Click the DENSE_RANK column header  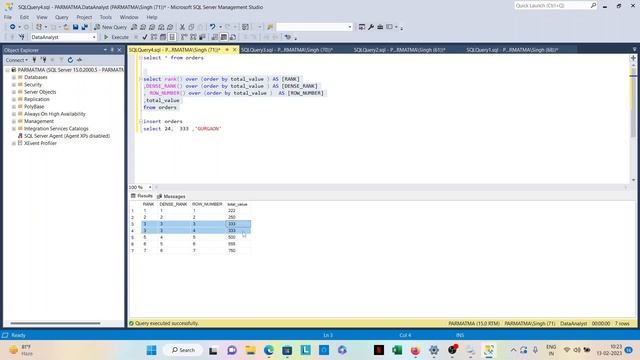(173, 204)
